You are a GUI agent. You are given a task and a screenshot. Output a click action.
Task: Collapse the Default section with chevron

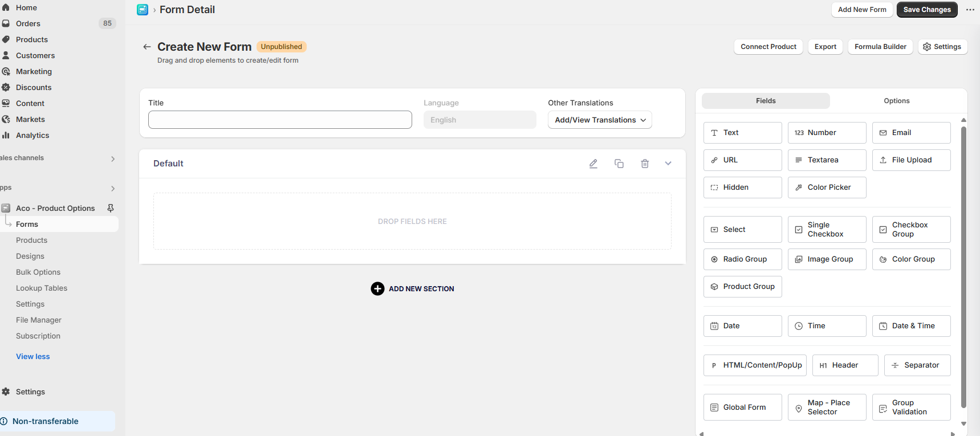(x=668, y=164)
